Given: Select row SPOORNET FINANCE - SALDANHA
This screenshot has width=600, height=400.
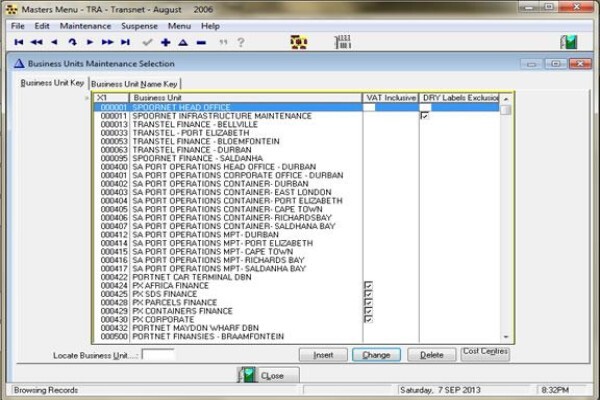Looking at the screenshot, I should coord(297,158).
